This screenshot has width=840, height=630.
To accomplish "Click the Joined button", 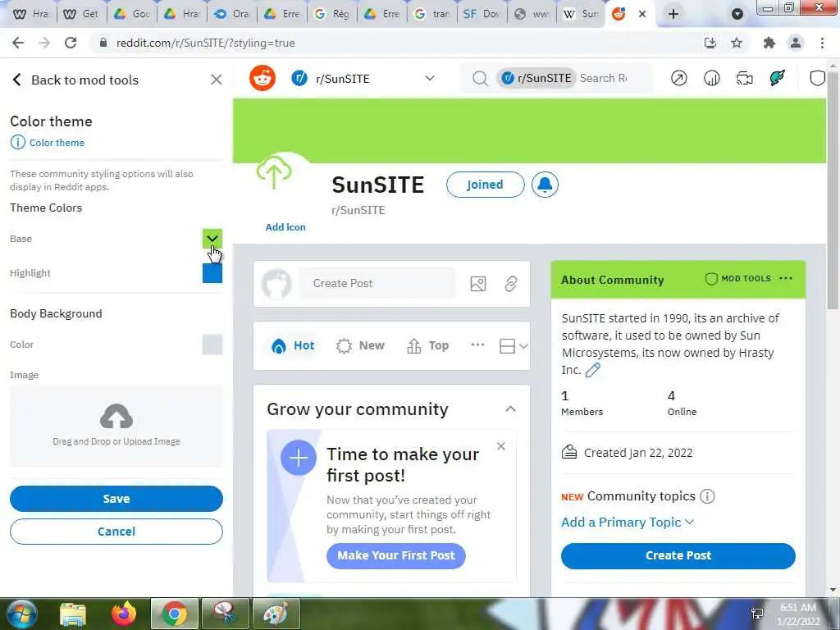I will click(486, 185).
